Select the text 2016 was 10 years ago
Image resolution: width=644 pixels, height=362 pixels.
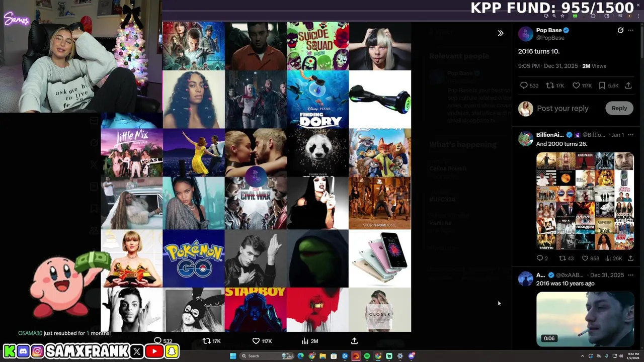(565, 284)
